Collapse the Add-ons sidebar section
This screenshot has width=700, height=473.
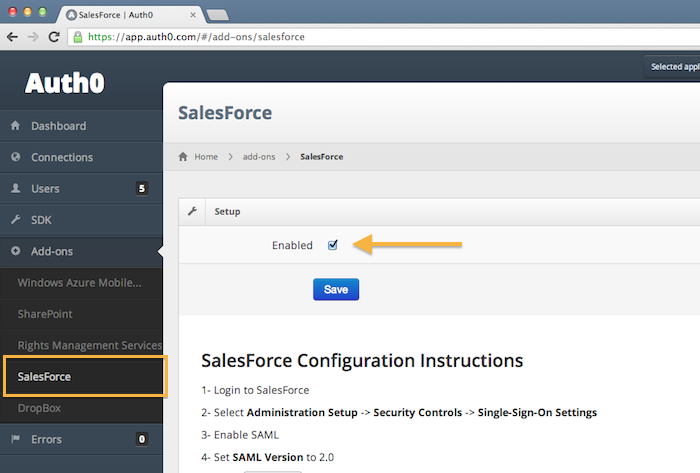81,251
